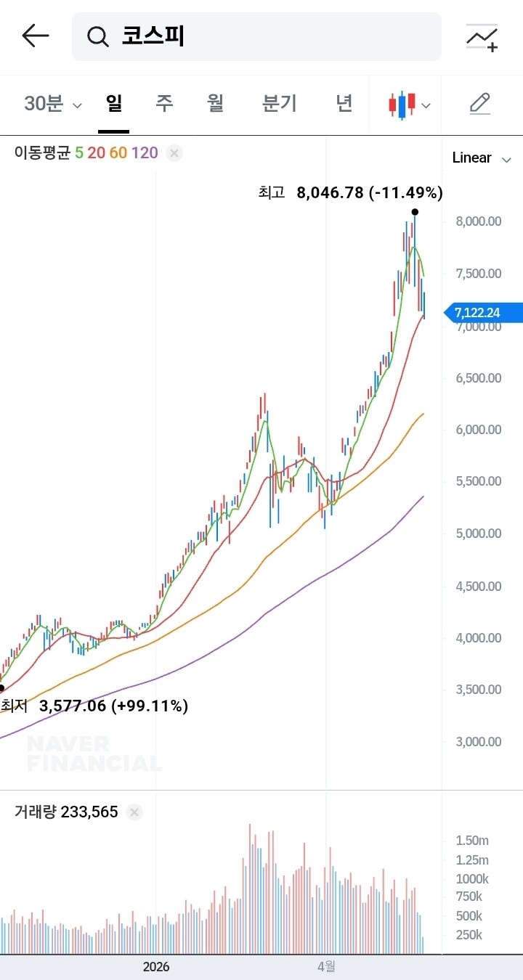Switch to the 일 daily tab
523x980 pixels.
(113, 104)
